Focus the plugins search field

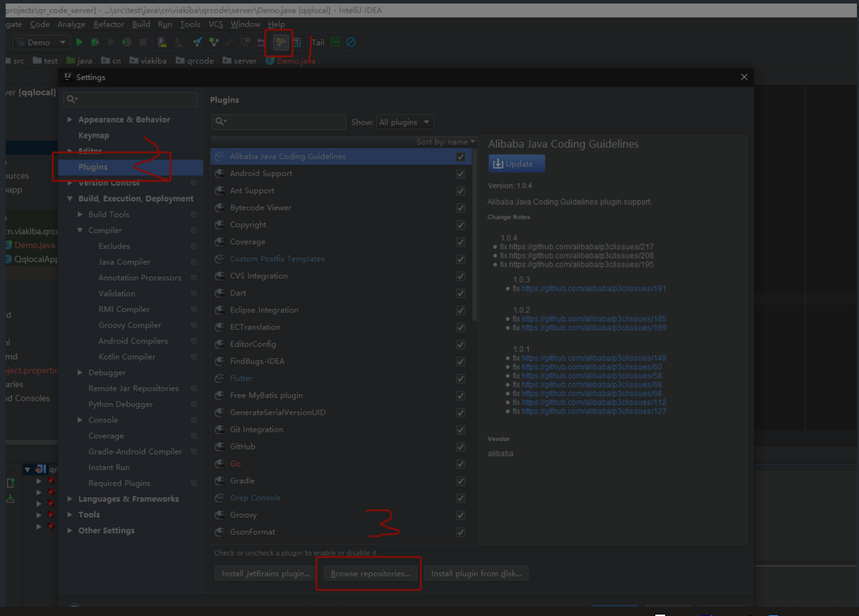(278, 122)
